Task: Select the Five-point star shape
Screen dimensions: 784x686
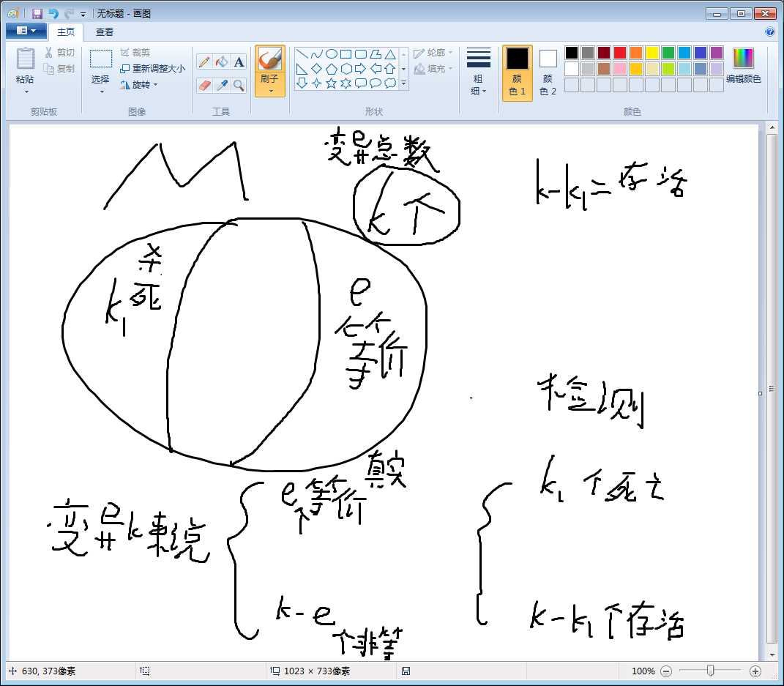Action: [331, 83]
